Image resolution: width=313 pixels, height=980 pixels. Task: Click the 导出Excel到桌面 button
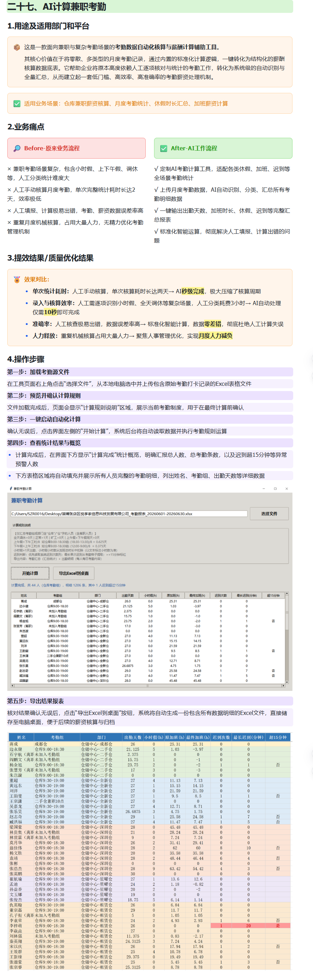coord(73,573)
